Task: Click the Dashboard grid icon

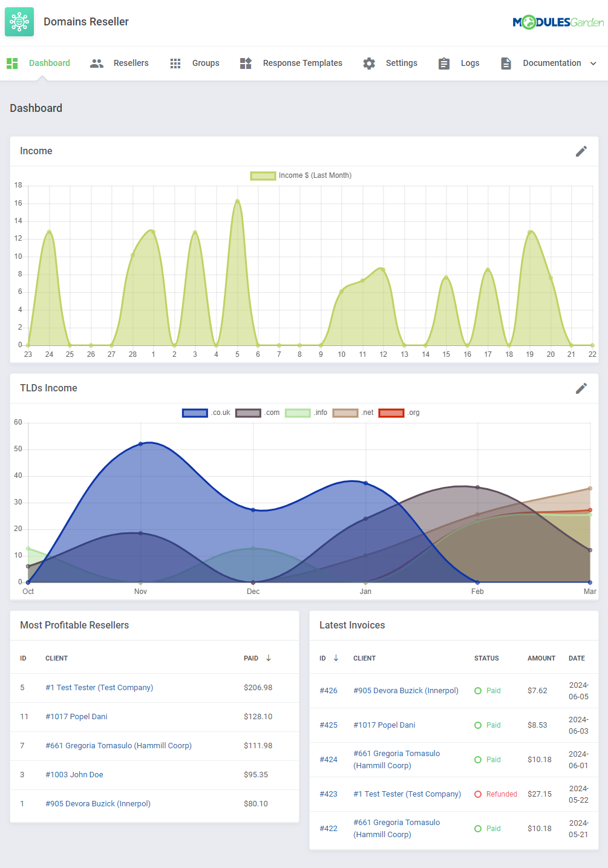Action: click(x=12, y=63)
